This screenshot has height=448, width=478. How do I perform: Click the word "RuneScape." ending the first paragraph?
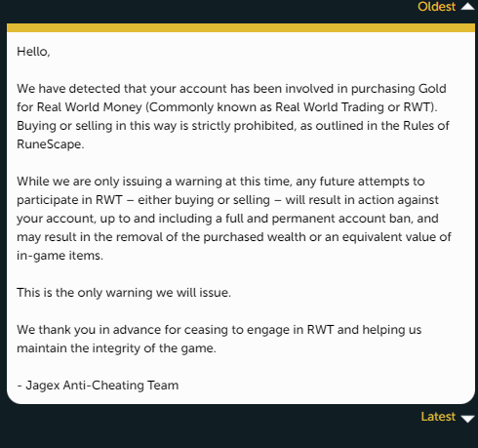point(51,144)
